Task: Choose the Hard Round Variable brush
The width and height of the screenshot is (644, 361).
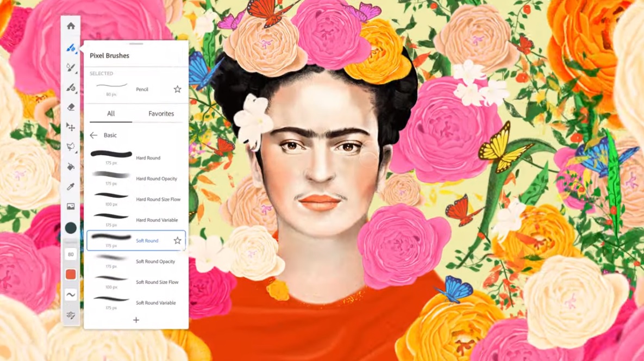Action: 136,220
